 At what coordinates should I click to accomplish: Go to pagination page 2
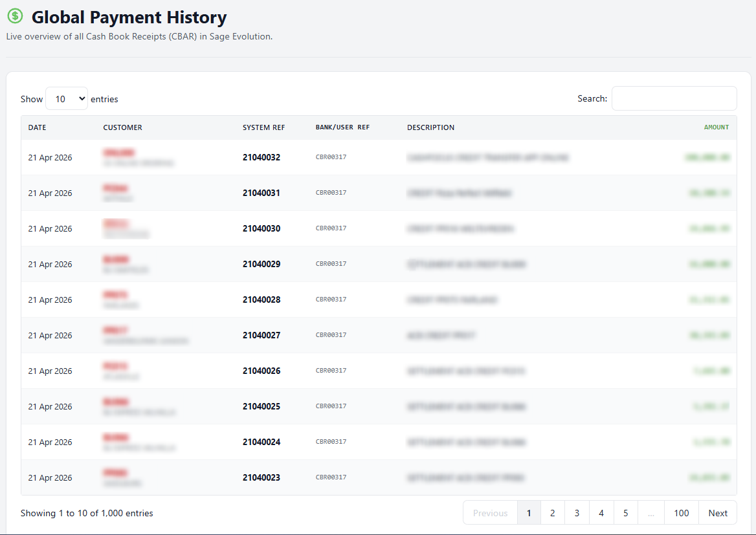point(553,513)
